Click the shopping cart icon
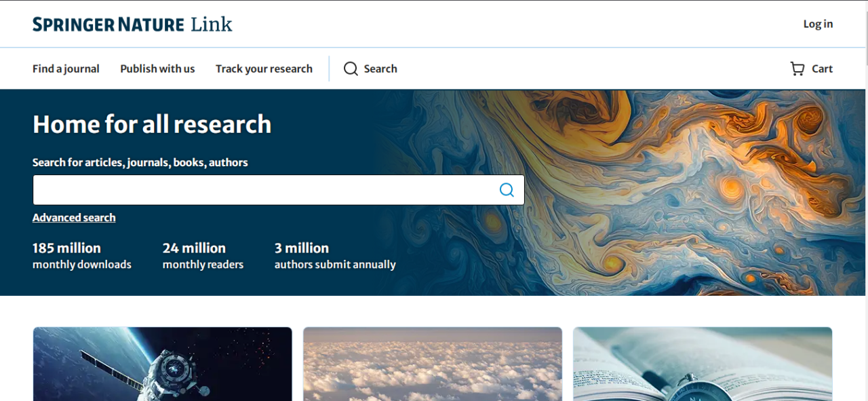This screenshot has width=868, height=401. [x=797, y=69]
